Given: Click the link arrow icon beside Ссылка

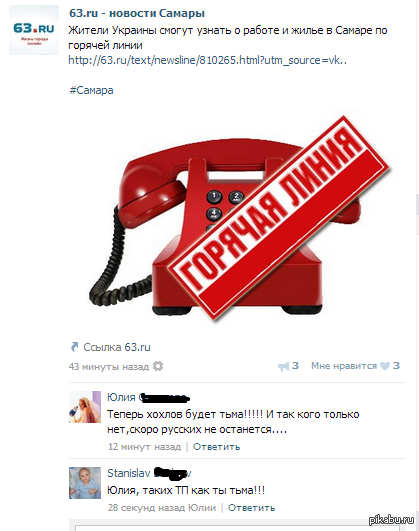Looking at the screenshot, I should click(74, 347).
